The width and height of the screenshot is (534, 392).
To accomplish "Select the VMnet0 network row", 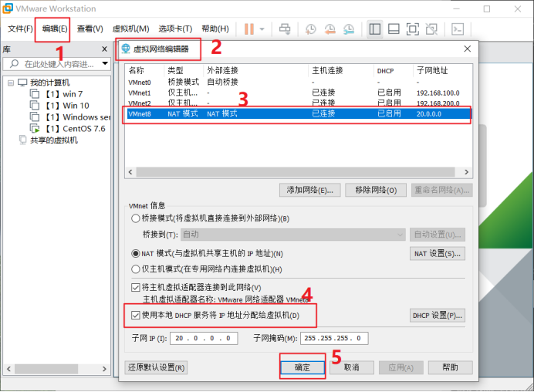I will 299,83.
